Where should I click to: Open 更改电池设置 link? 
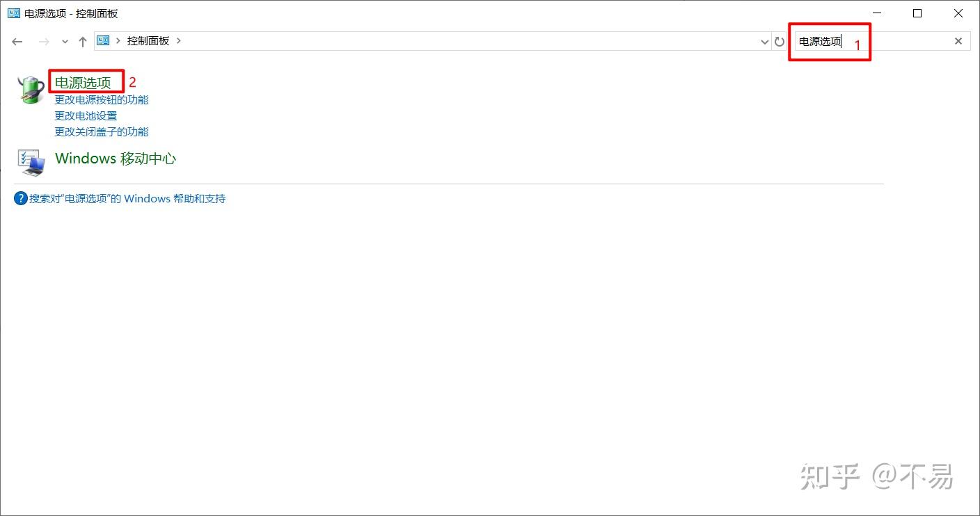tap(86, 115)
